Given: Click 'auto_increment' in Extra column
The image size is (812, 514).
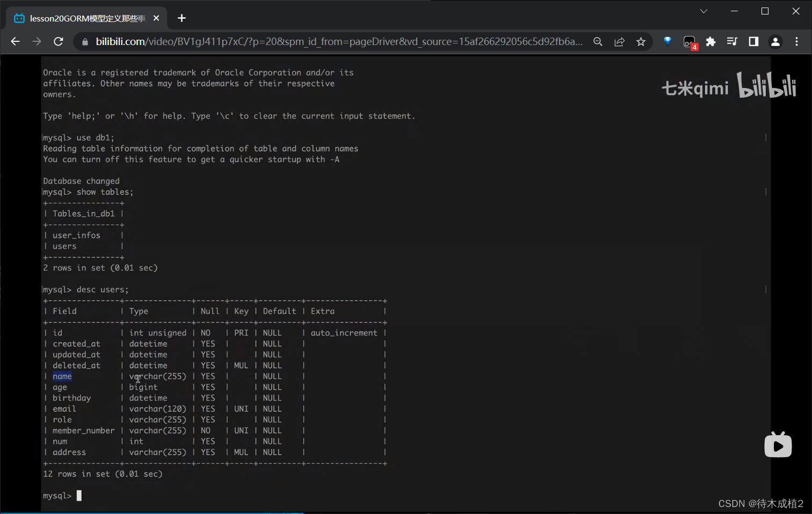Looking at the screenshot, I should pyautogui.click(x=344, y=333).
